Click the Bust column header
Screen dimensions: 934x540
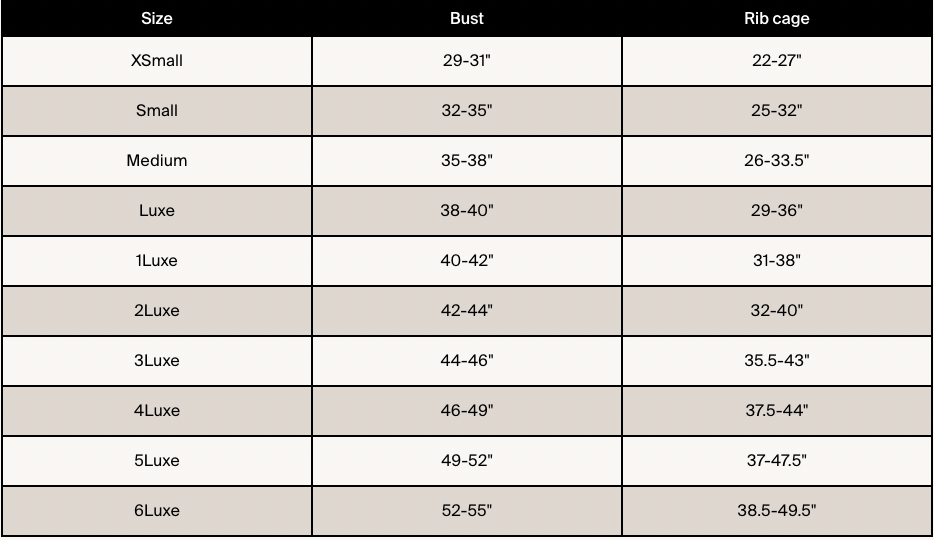467,18
